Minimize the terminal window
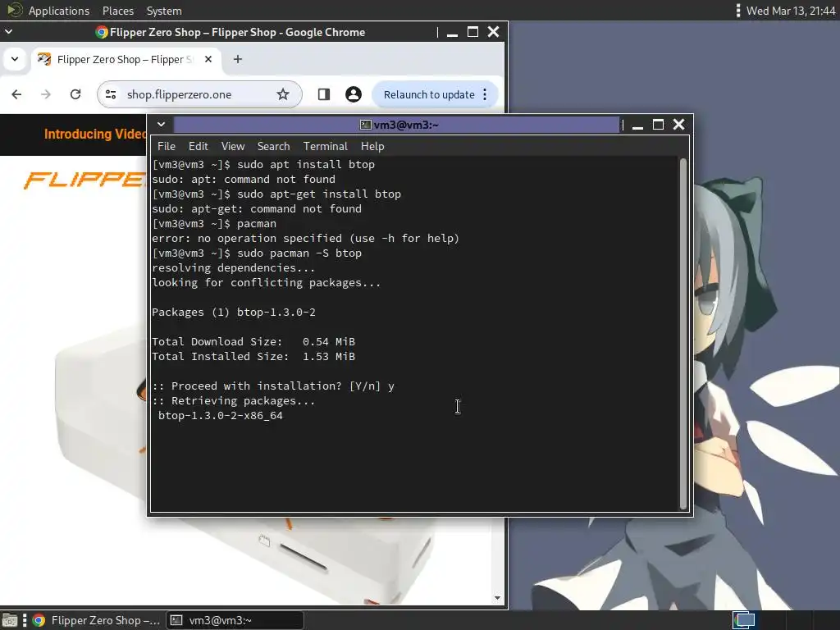The height and width of the screenshot is (630, 840). 637,125
